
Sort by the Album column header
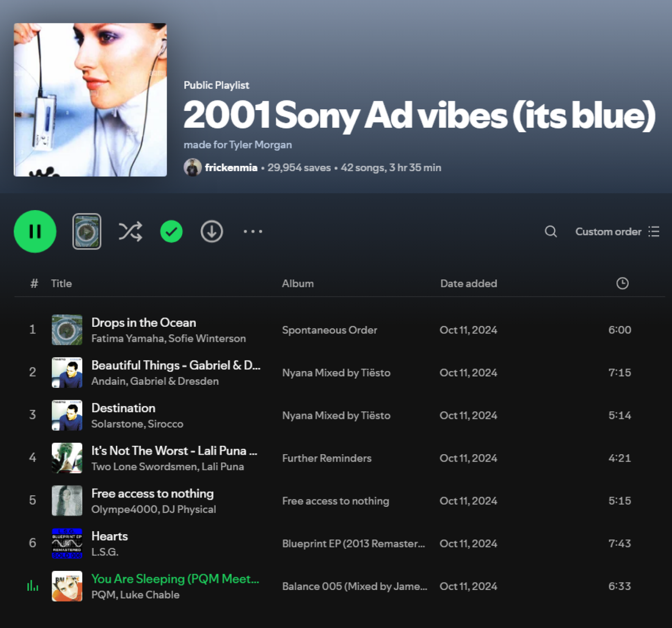[x=298, y=283]
